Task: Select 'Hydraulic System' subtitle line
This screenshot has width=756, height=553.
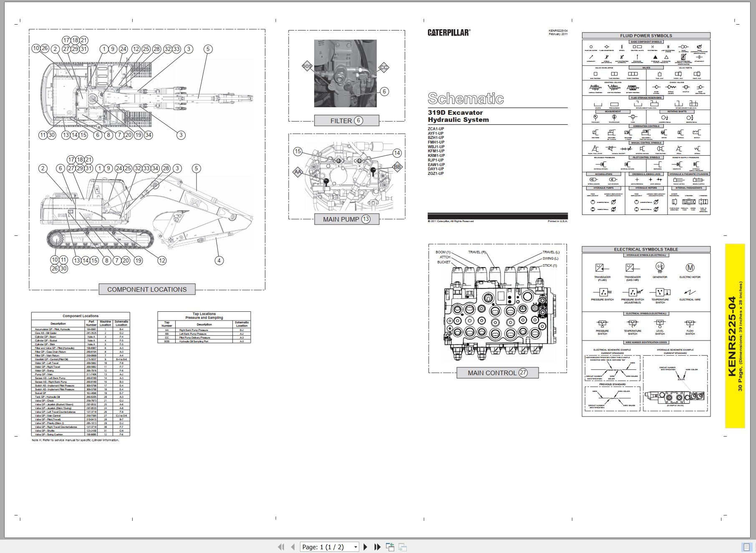Action: click(x=458, y=120)
